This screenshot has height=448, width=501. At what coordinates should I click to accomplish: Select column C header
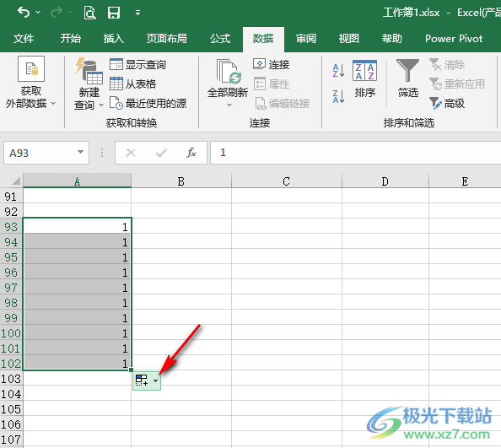286,181
